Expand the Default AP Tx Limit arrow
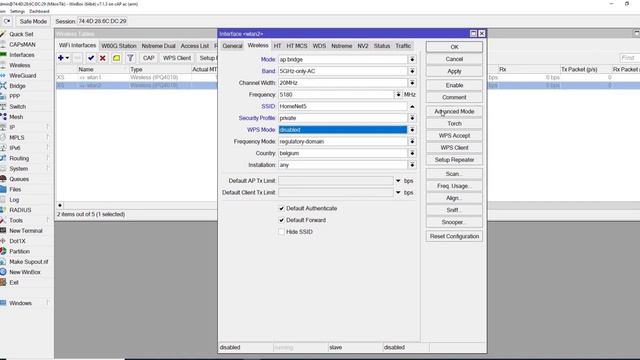The height and width of the screenshot is (360, 640). coord(398,181)
